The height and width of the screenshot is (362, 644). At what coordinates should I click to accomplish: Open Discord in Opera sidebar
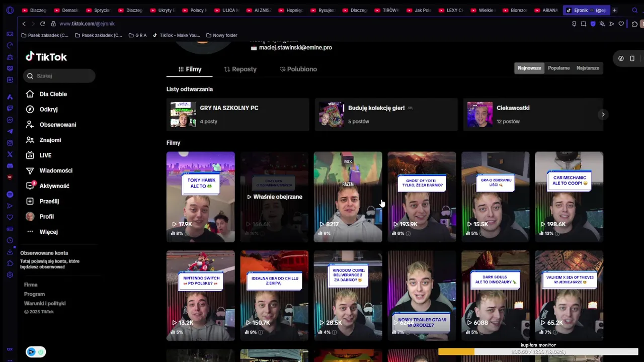10,166
